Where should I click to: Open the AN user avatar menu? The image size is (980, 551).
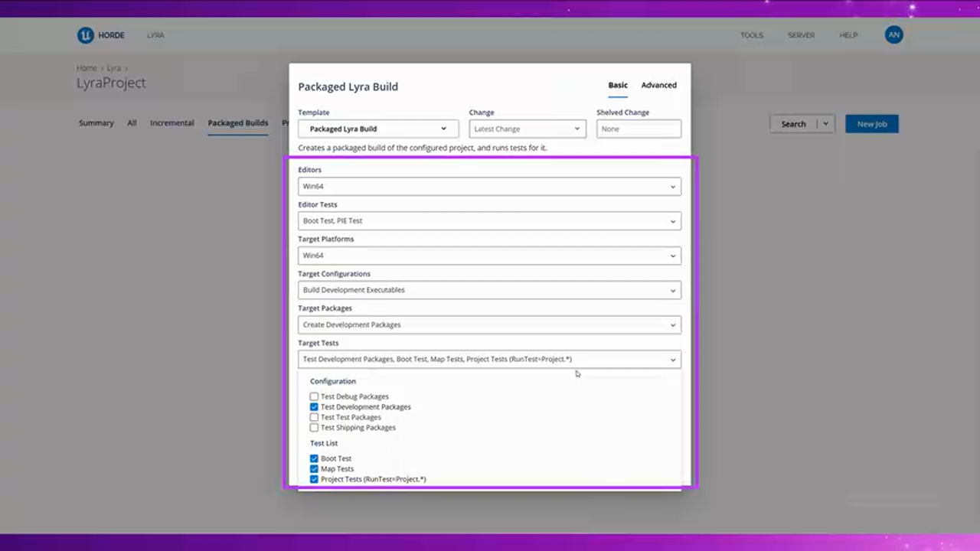[893, 35]
